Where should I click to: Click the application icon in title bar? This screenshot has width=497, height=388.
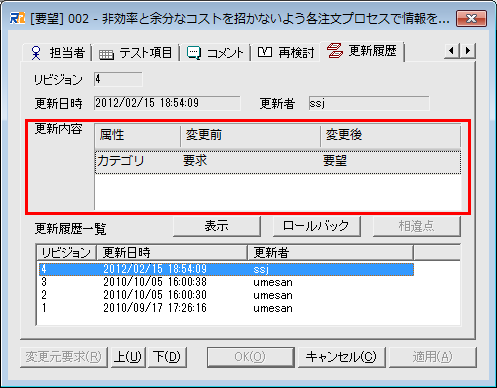[17, 18]
